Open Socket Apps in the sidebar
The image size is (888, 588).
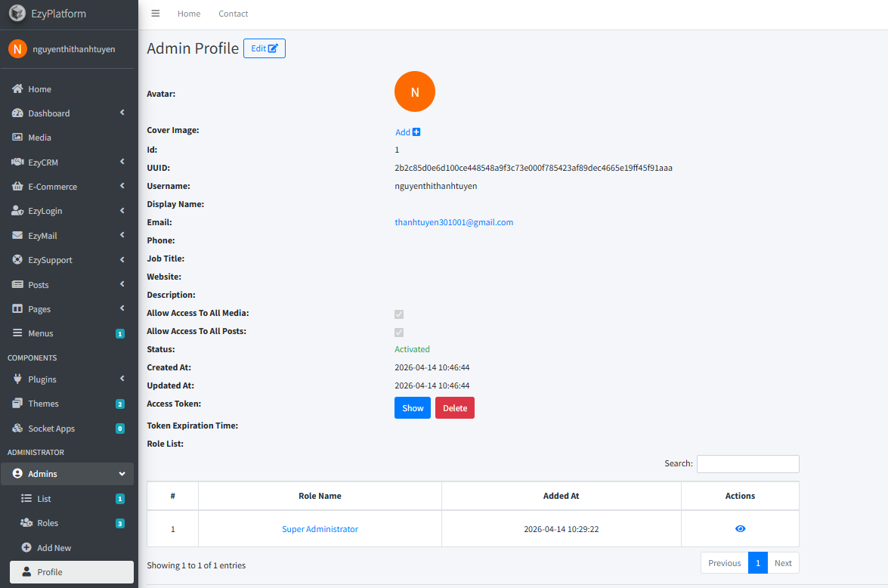pos(67,429)
